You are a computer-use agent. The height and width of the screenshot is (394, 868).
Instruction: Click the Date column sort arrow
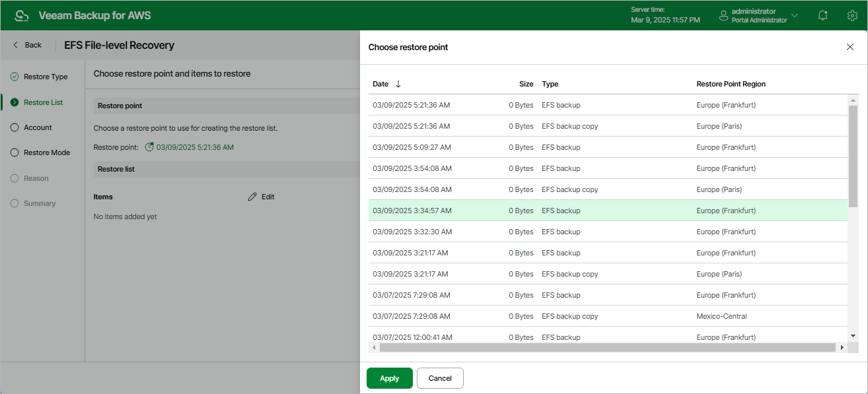(398, 84)
